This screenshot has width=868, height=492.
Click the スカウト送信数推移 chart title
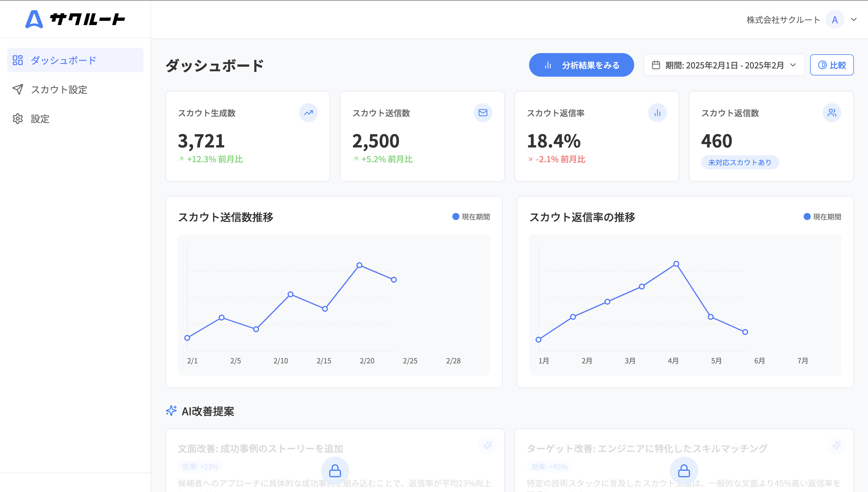point(226,217)
